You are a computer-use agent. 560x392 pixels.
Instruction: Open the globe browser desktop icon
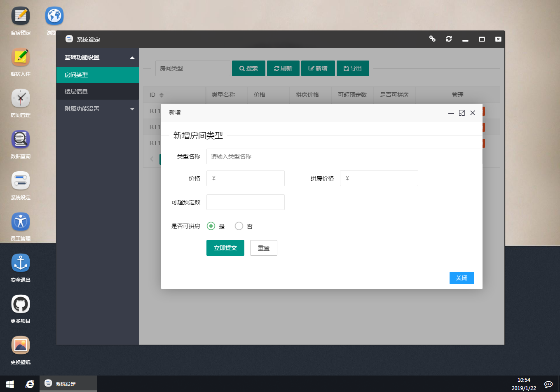point(54,16)
